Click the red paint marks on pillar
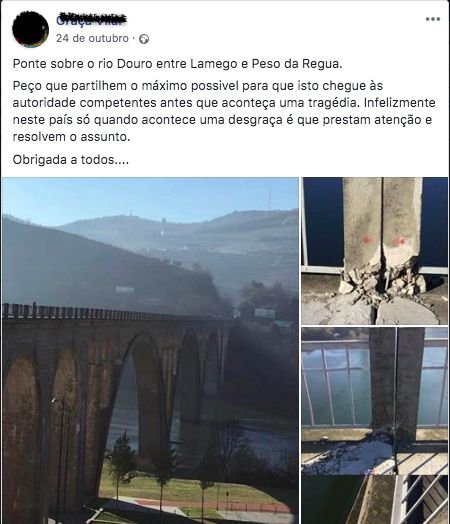This screenshot has width=450, height=524. click(x=384, y=240)
